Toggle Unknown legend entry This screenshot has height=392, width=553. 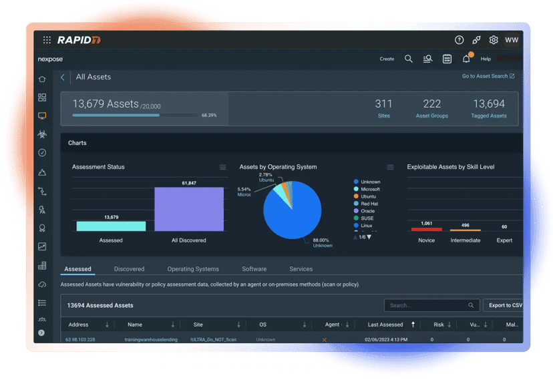tap(367, 182)
